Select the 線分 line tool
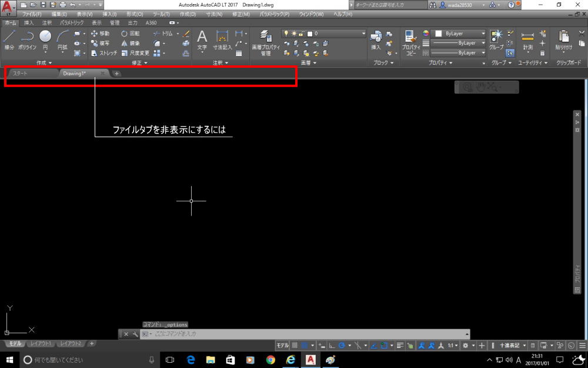Viewport: 588px width, 368px height. point(9,40)
